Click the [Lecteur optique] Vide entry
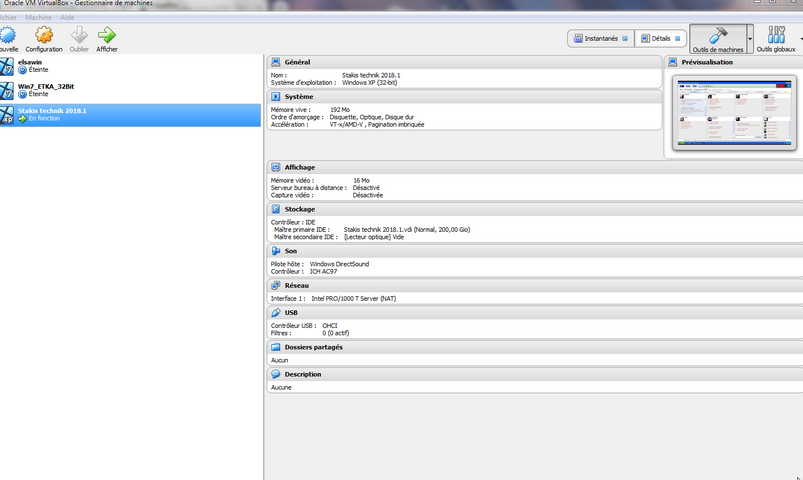 pos(374,237)
